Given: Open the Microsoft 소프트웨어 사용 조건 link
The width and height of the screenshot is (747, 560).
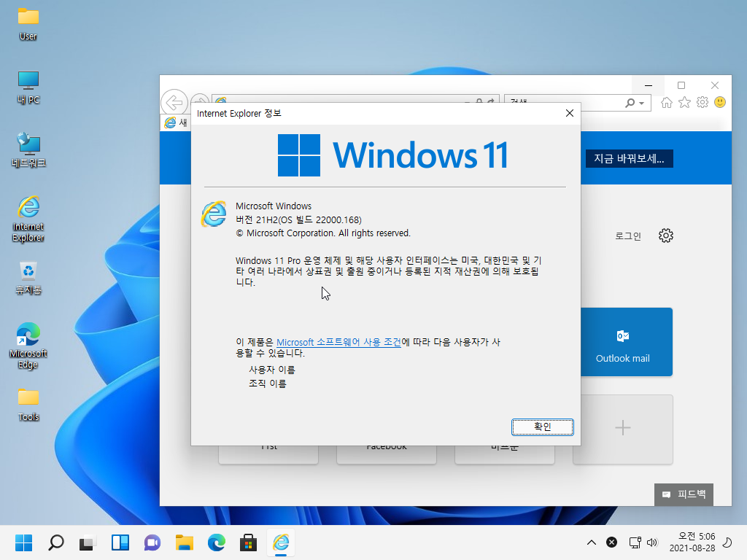Looking at the screenshot, I should 338,342.
